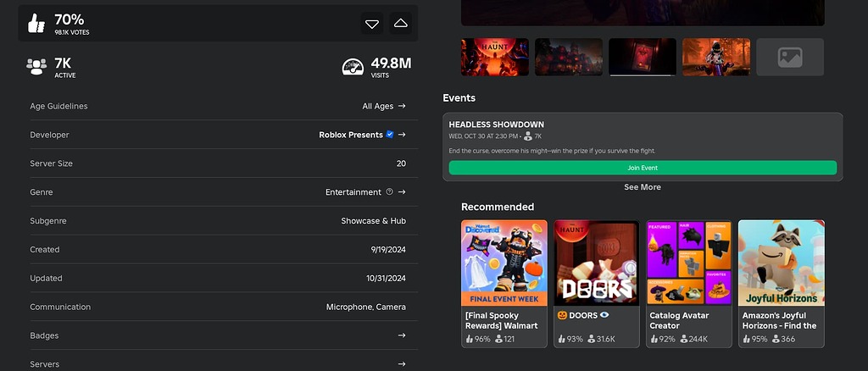
Task: Click the DOORS game title text
Action: (x=583, y=315)
